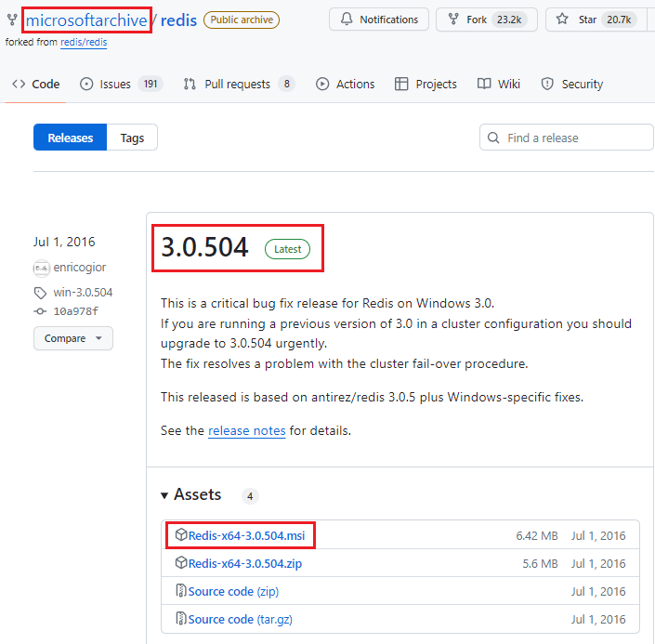Click the file-zip icon beside Source code (zip)
This screenshot has height=644, width=655.
coord(181,590)
